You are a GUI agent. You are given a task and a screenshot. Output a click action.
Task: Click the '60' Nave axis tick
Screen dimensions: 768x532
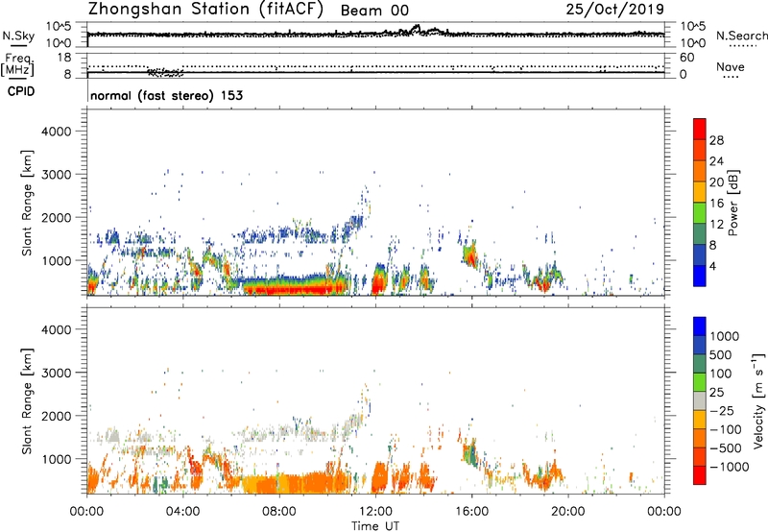pyautogui.click(x=686, y=58)
